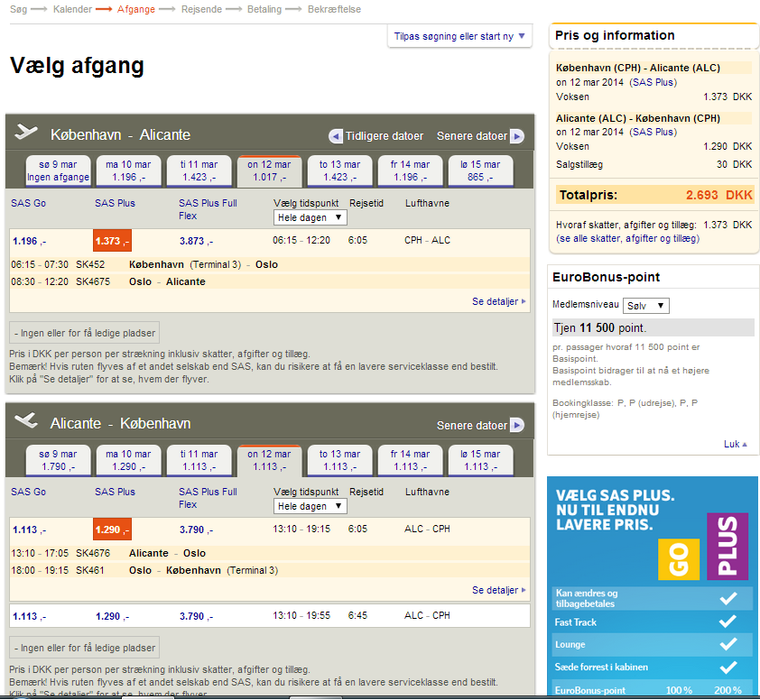Select return date tab ma 10 mar

128,459
